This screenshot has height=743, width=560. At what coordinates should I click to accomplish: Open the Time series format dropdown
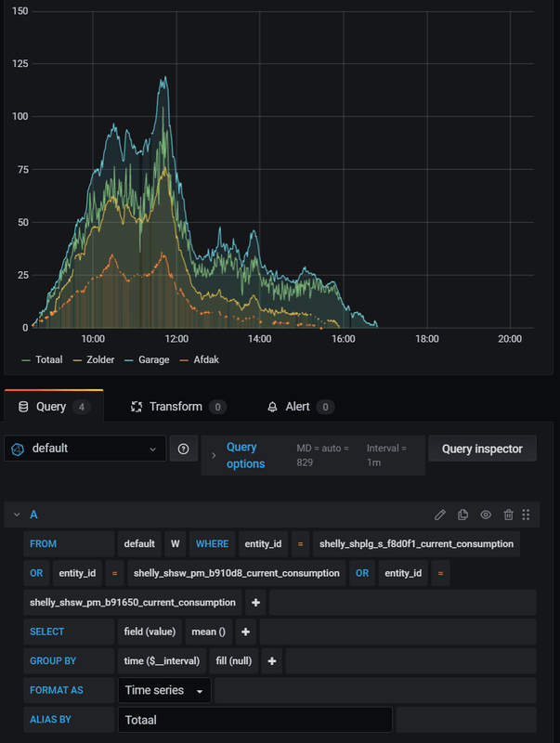point(164,690)
